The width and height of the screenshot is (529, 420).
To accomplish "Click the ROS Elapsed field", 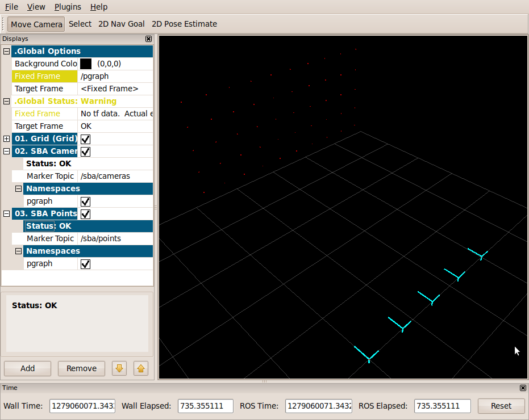I will tap(442, 406).
